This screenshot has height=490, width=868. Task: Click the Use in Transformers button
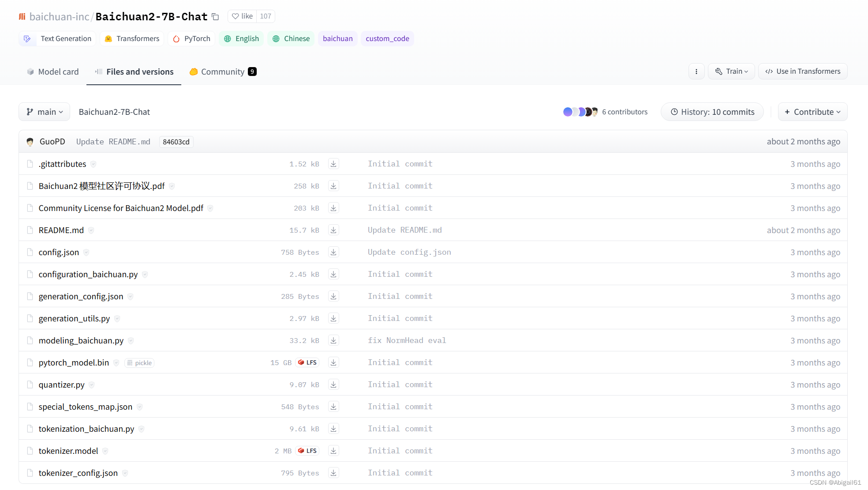click(803, 72)
